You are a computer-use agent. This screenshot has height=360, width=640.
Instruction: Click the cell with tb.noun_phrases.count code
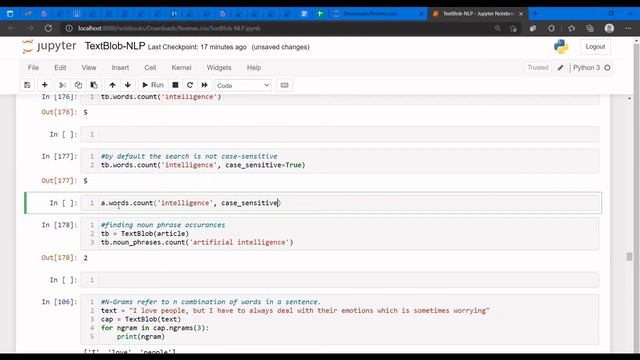click(x=340, y=233)
